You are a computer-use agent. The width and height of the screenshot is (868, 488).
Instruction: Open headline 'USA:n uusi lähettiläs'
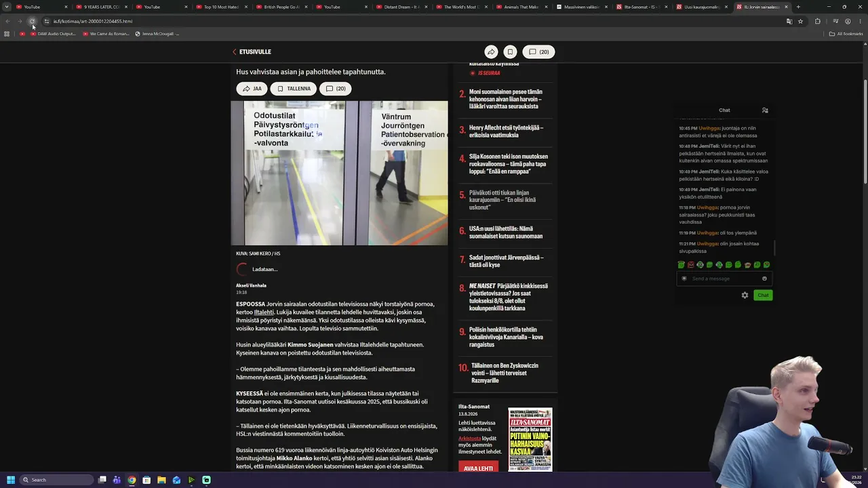click(x=506, y=232)
